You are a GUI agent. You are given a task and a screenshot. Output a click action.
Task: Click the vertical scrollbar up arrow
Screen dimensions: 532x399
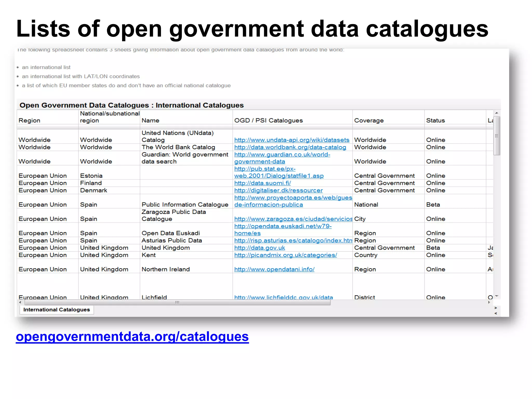click(x=496, y=113)
